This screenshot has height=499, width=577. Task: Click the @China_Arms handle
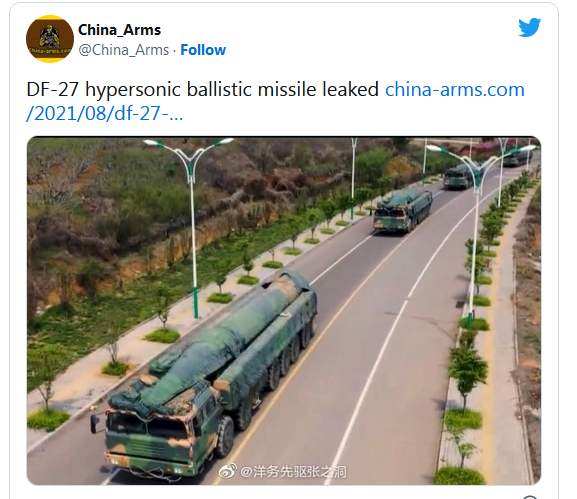point(124,50)
